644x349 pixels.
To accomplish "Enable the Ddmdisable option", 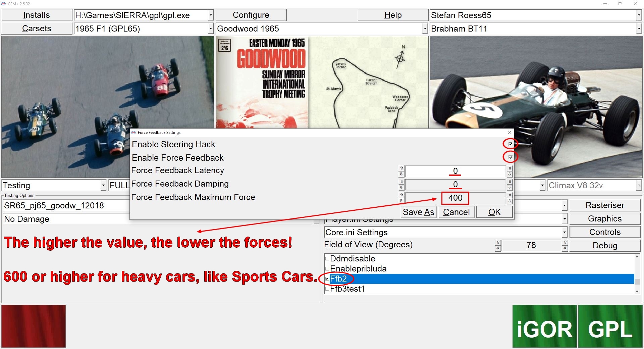I will click(327, 259).
